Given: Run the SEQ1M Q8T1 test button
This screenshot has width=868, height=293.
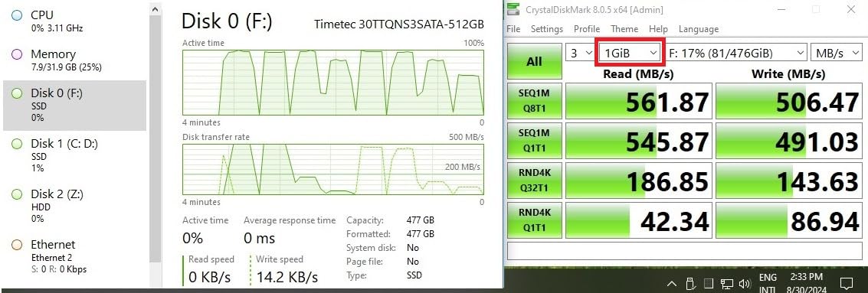Looking at the screenshot, I should click(x=534, y=101).
